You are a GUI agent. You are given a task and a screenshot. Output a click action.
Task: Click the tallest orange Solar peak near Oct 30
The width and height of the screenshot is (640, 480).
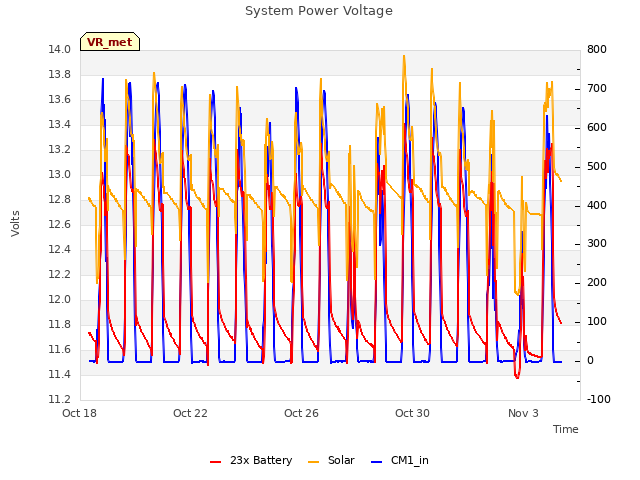coord(404,56)
